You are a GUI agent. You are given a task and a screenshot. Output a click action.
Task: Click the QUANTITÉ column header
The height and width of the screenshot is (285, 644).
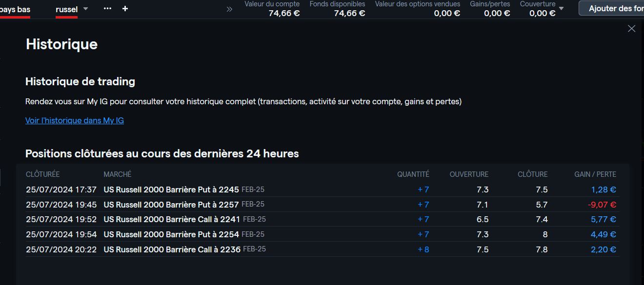pos(413,174)
